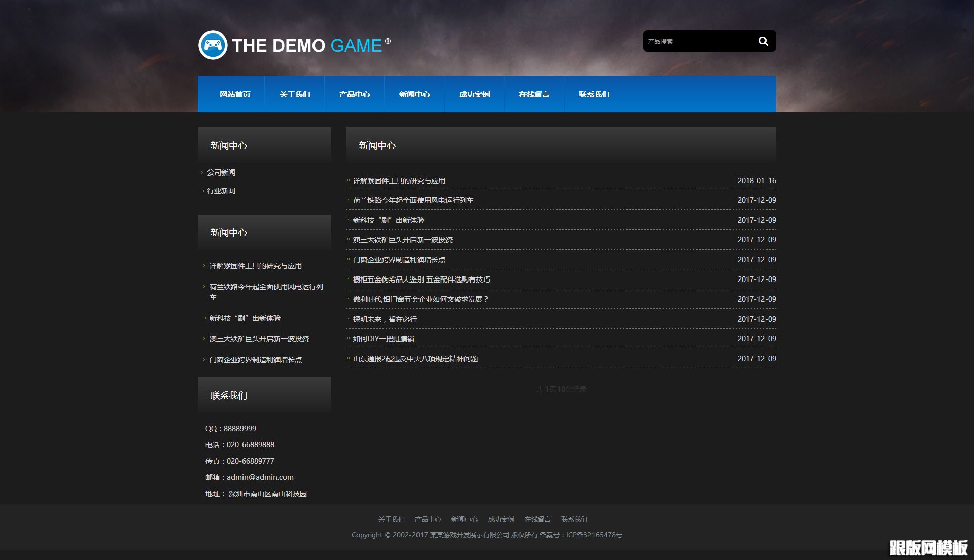The image size is (974, 560).
Task: Open sidebar link 澳三大铁矿巨头开启新一波投资
Action: pos(259,339)
